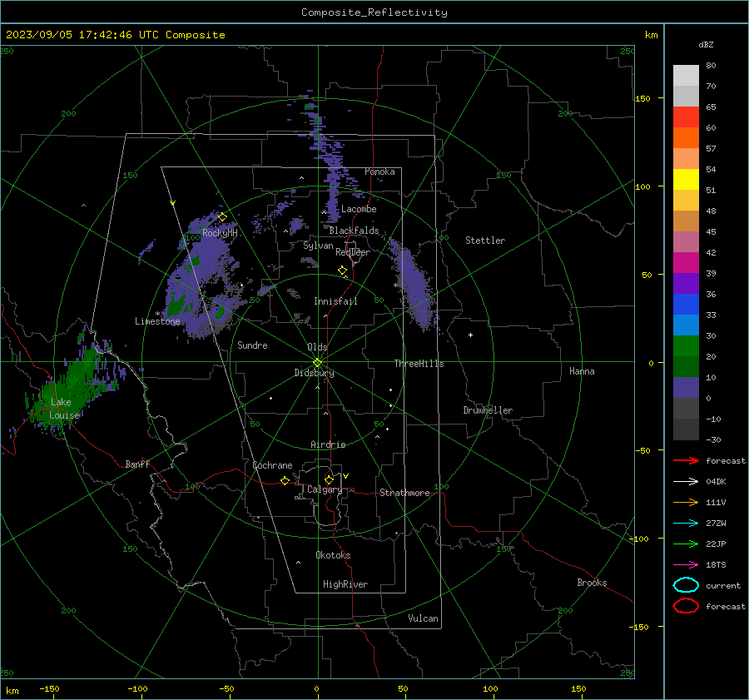This screenshot has height=700, width=749.
Task: Click the Okotoks label
Action: [x=333, y=555]
